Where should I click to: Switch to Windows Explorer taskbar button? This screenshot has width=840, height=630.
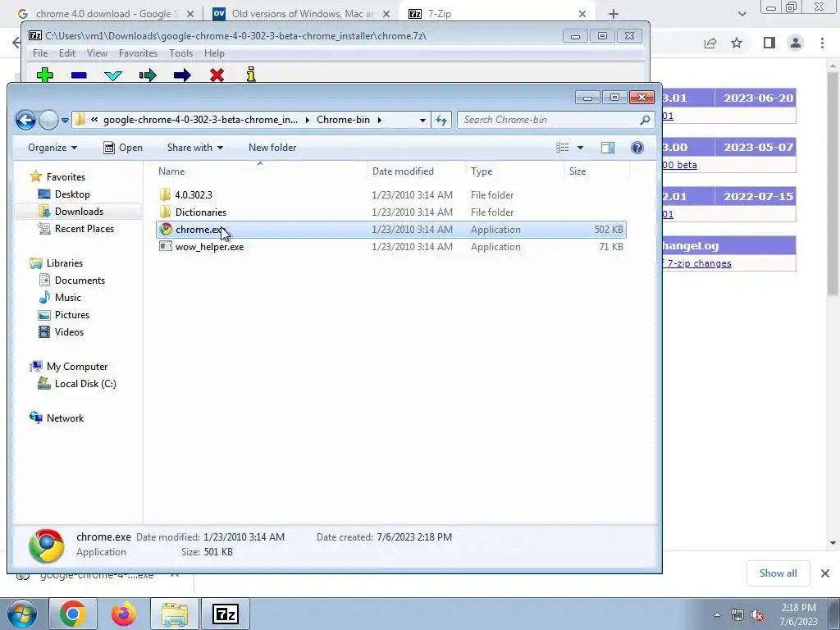pyautogui.click(x=175, y=614)
